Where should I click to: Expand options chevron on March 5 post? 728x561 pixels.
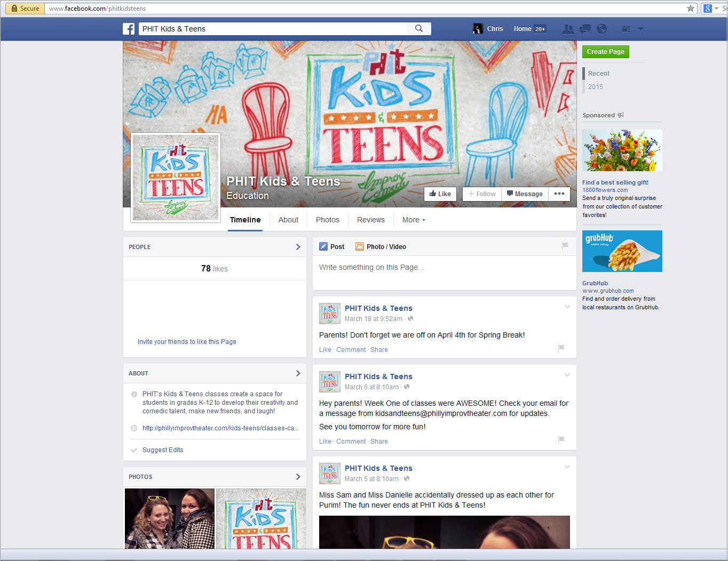[x=567, y=467]
